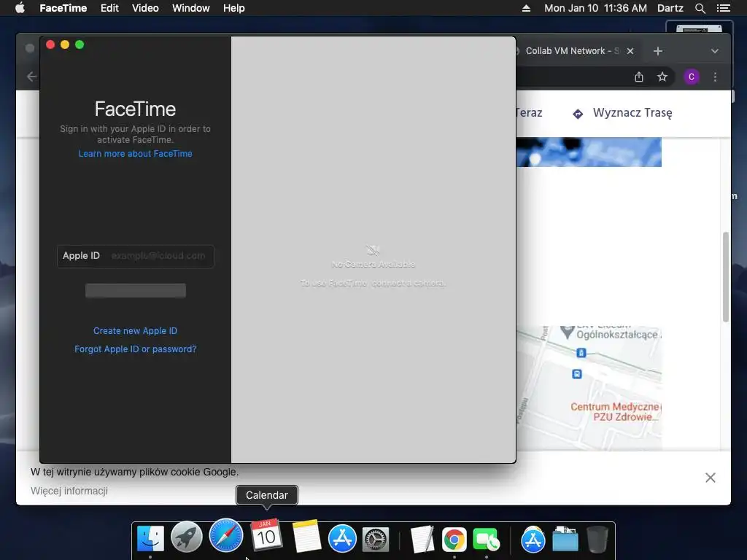Click the directions diamond icon beside Wyznacz Trasę

[x=578, y=114]
